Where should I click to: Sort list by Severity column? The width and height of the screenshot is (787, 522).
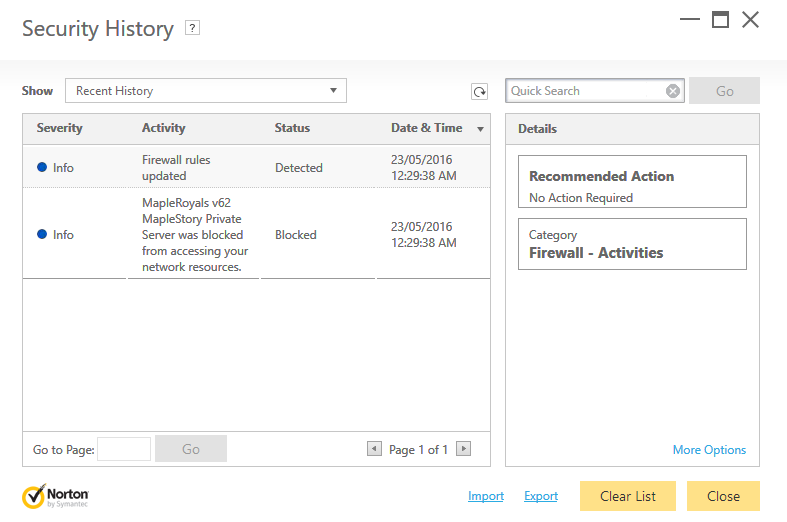click(x=59, y=128)
